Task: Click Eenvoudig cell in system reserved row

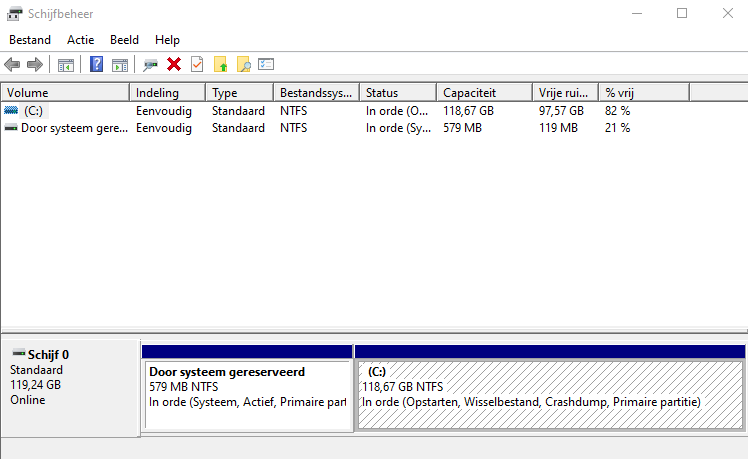Action: pos(164,128)
